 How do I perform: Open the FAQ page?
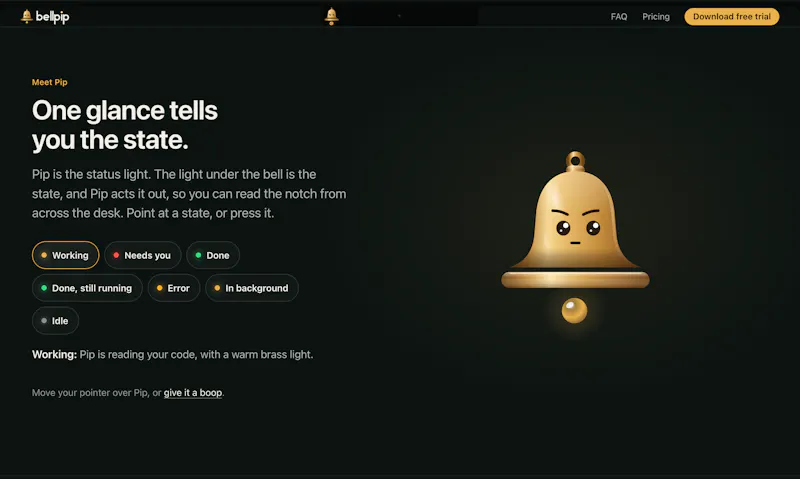coord(619,17)
